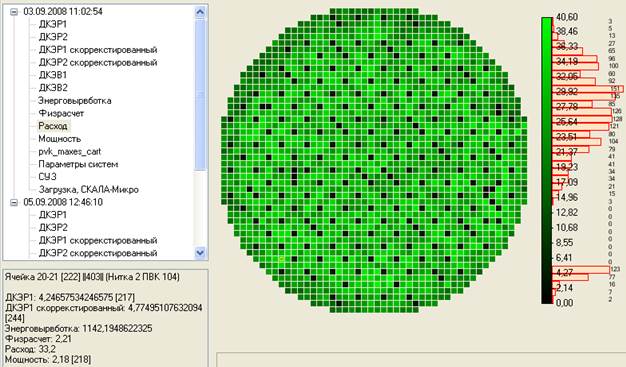The width and height of the screenshot is (626, 367).
Task: Select the Энерговыработка item
Action: click(75, 101)
